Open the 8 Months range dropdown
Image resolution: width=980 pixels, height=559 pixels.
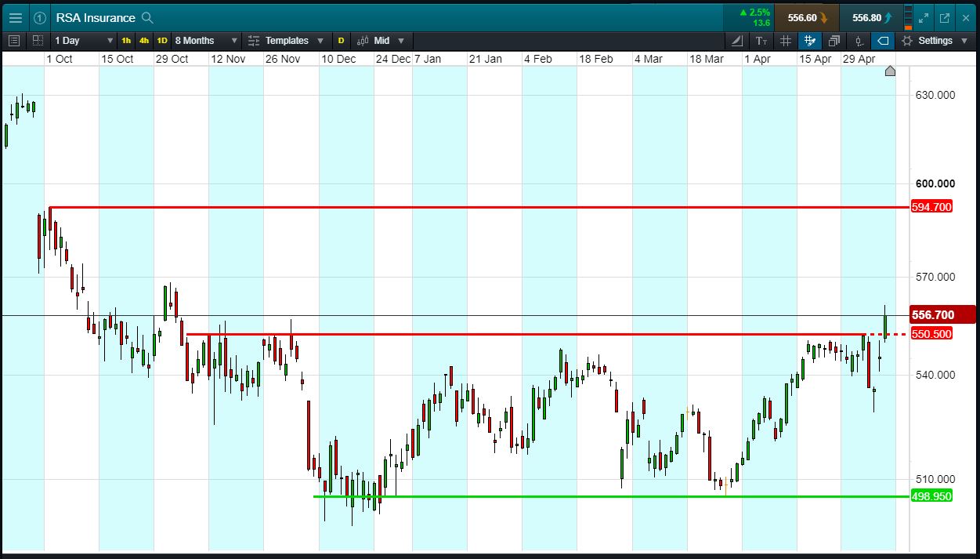[206, 41]
